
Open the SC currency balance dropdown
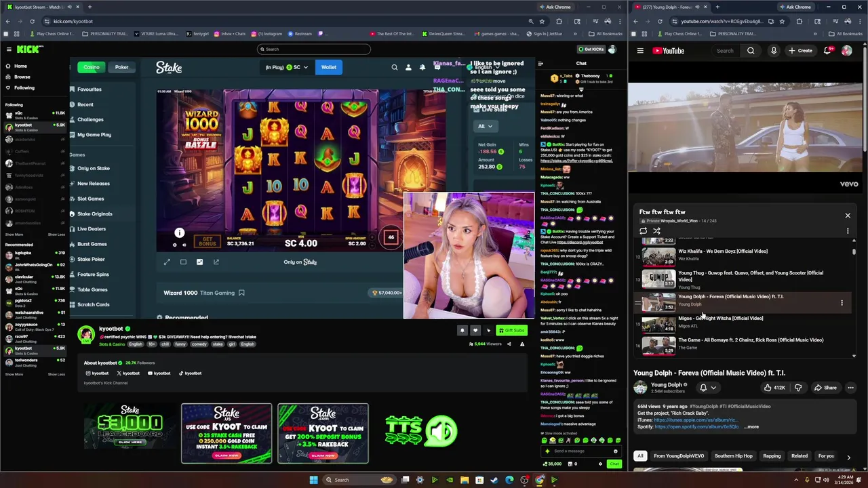click(286, 67)
